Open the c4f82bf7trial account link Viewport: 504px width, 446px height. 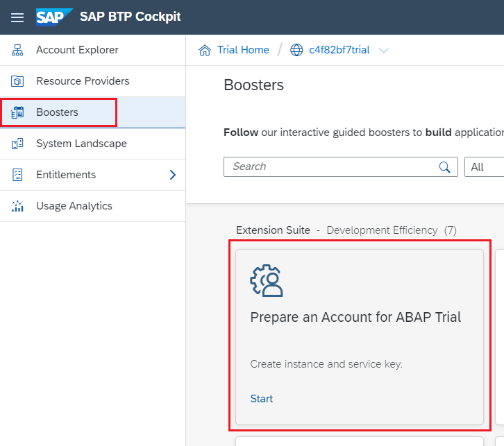point(339,50)
